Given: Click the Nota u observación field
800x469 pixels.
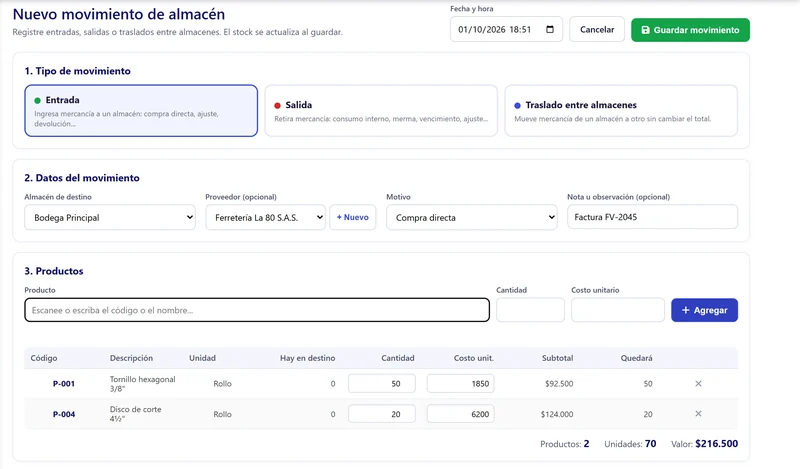Looking at the screenshot, I should pos(652,217).
